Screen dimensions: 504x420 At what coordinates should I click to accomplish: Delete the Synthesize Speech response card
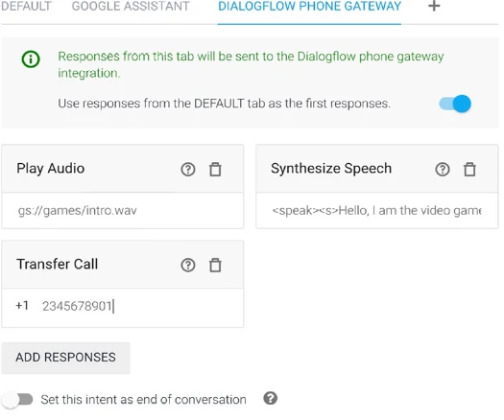pyautogui.click(x=469, y=169)
